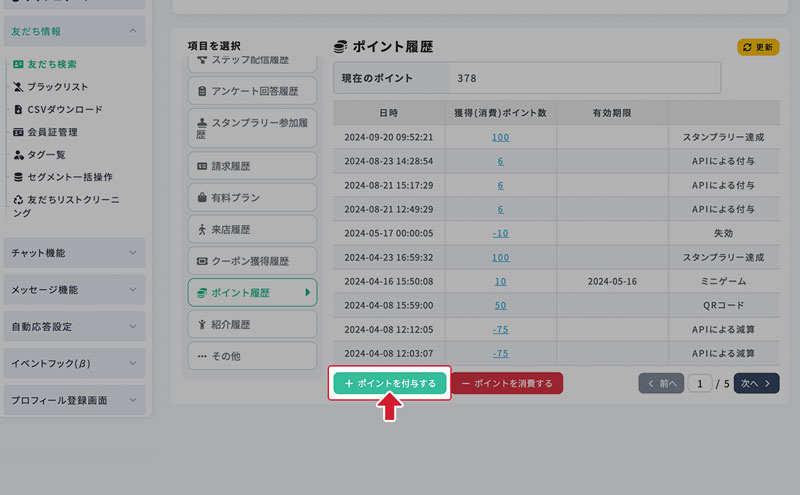
Task: Open the 有料プラン item
Action: (x=252, y=198)
